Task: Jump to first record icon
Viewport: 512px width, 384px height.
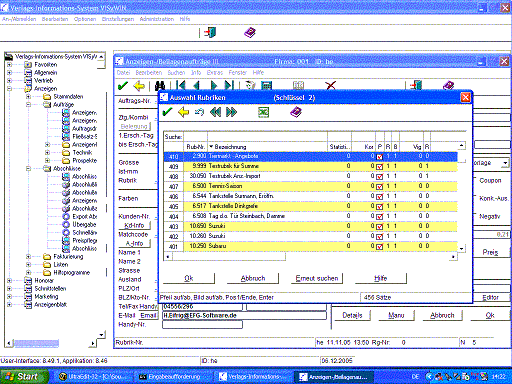Action: coord(180,86)
